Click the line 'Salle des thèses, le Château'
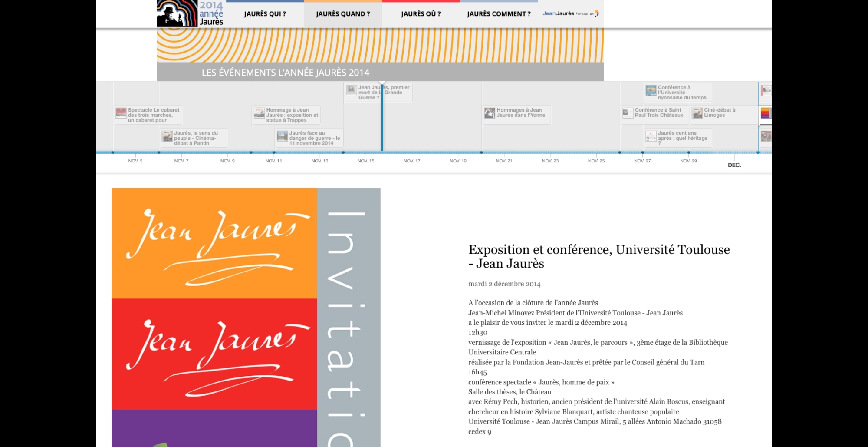Viewport: 868px width, 447px height. (x=510, y=392)
